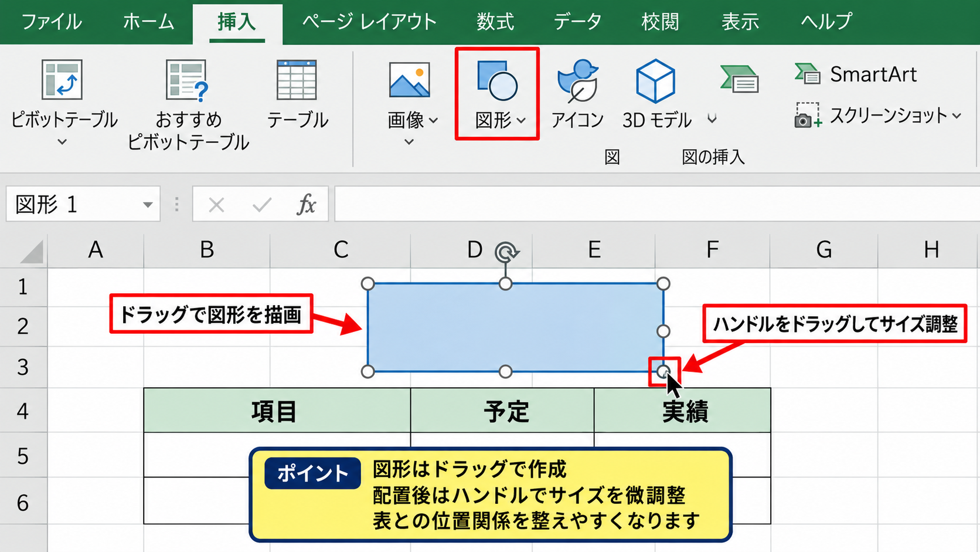Switch to the データ tab
Image resolution: width=980 pixels, height=552 pixels.
coord(577,22)
